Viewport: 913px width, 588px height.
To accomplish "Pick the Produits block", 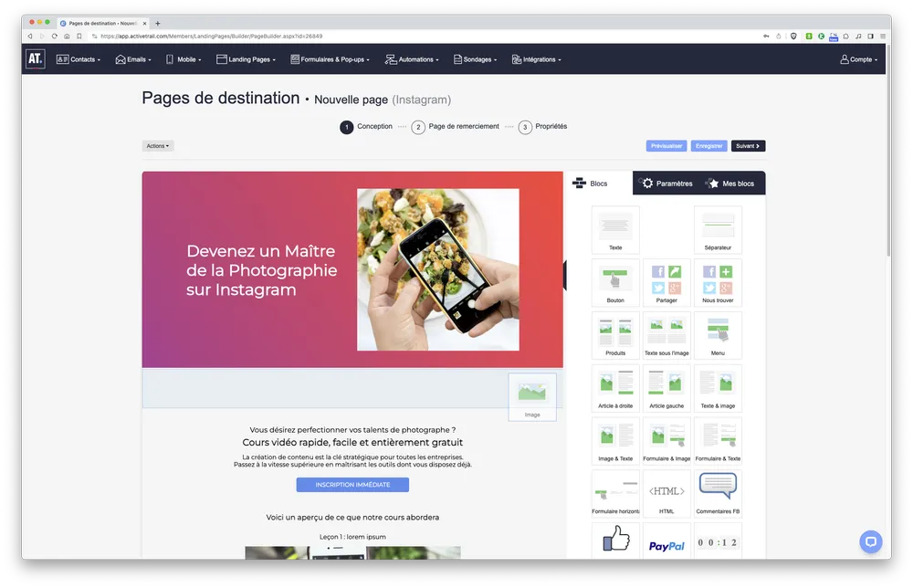I will tap(614, 334).
